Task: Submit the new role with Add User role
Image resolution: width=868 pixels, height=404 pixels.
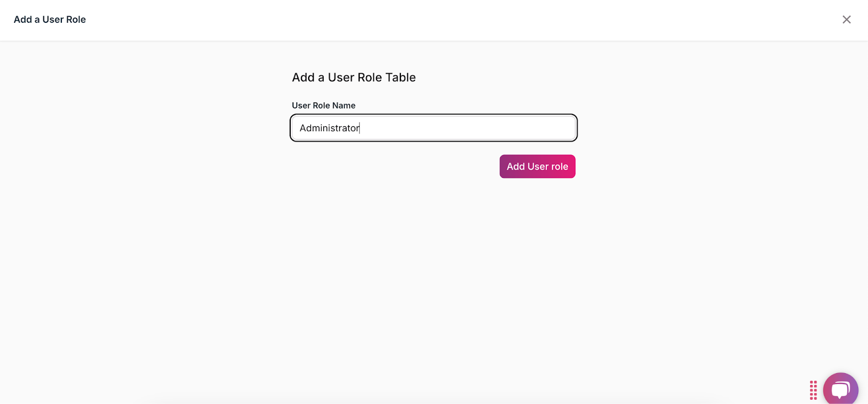Action: (537, 166)
